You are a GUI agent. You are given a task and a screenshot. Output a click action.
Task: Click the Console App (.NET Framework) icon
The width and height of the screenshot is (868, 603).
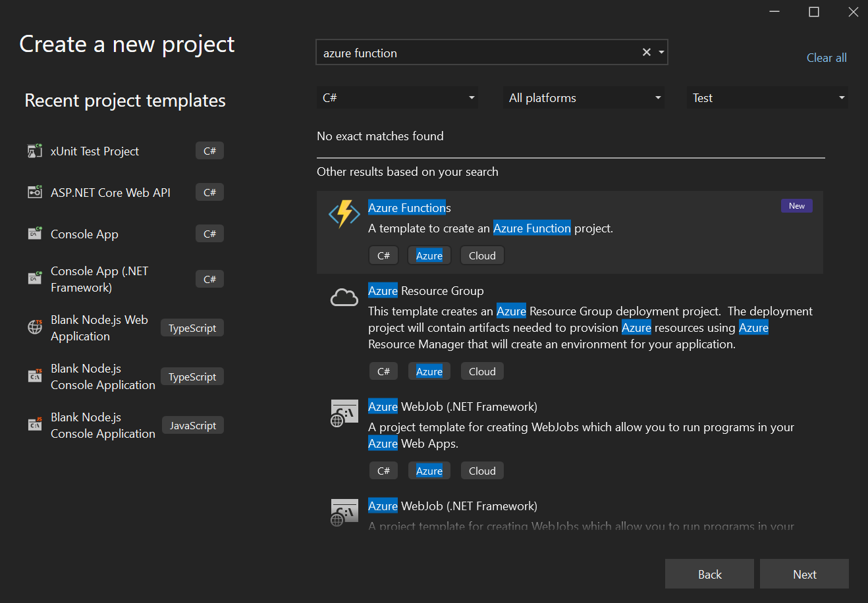point(35,278)
